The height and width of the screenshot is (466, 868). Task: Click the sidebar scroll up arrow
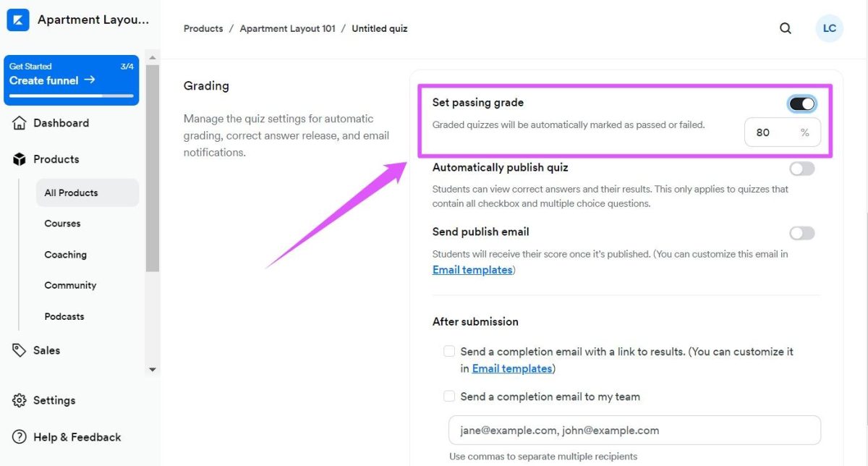[x=152, y=56]
